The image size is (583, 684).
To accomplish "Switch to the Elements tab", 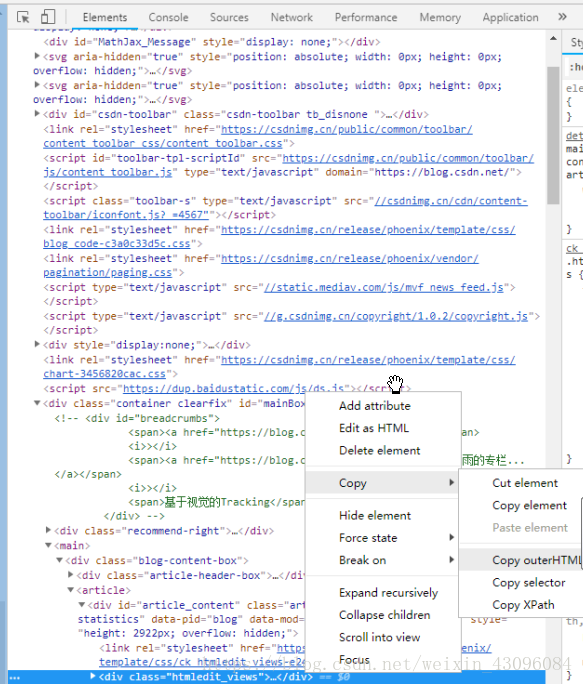I will [105, 17].
